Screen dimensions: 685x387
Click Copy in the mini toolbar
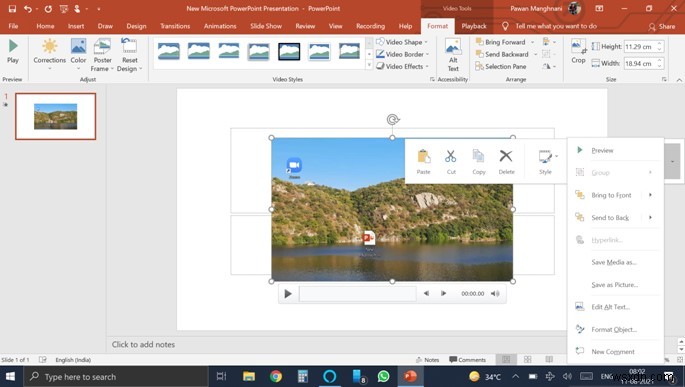click(479, 162)
